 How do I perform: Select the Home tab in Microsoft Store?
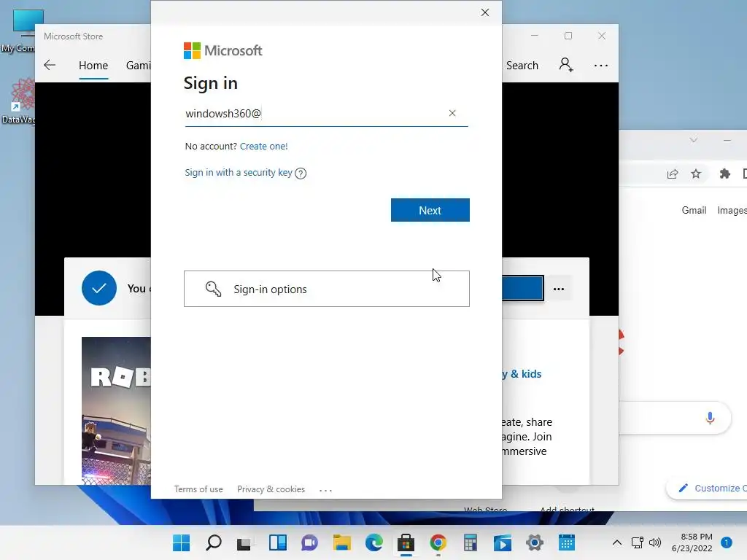point(93,65)
